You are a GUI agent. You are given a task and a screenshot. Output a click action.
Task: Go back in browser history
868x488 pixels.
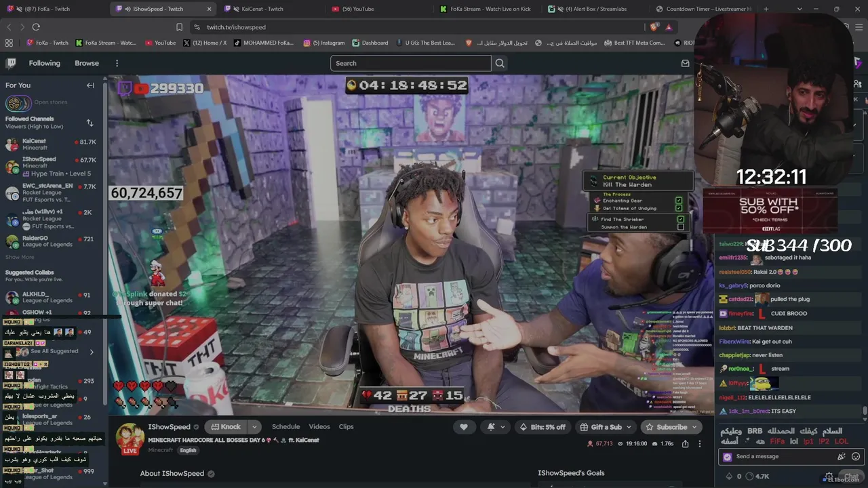click(9, 27)
